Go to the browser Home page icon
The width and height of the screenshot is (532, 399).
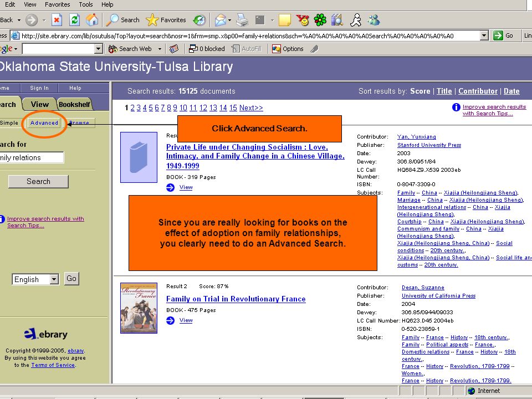point(92,20)
